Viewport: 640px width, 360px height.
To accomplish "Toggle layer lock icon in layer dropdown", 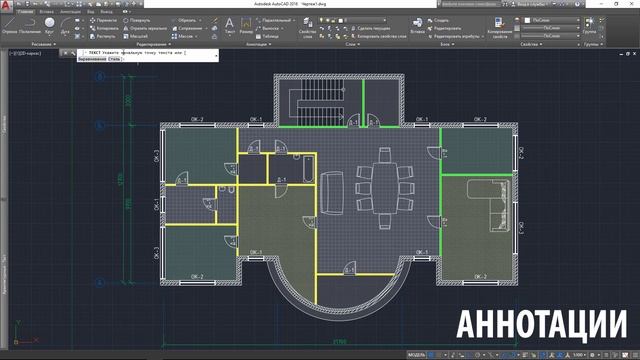I will [x=334, y=20].
